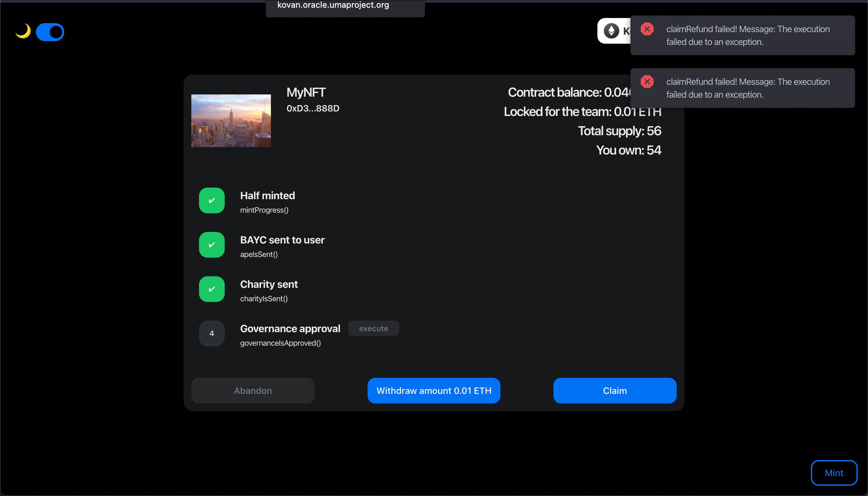Click the step 4 Governance approval badge

212,333
